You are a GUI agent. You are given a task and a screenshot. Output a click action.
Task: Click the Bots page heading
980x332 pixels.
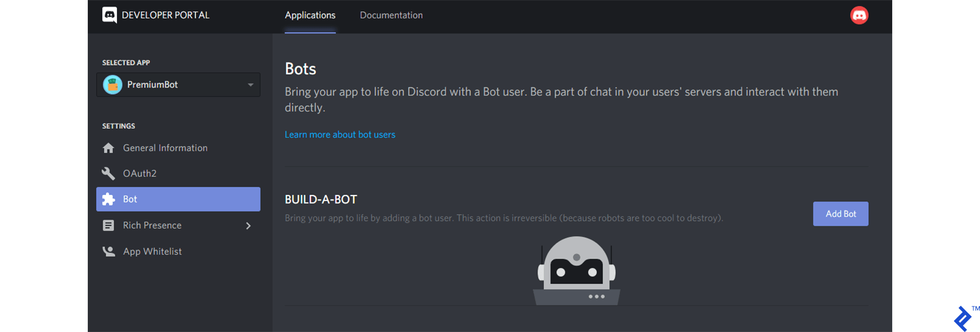point(300,69)
